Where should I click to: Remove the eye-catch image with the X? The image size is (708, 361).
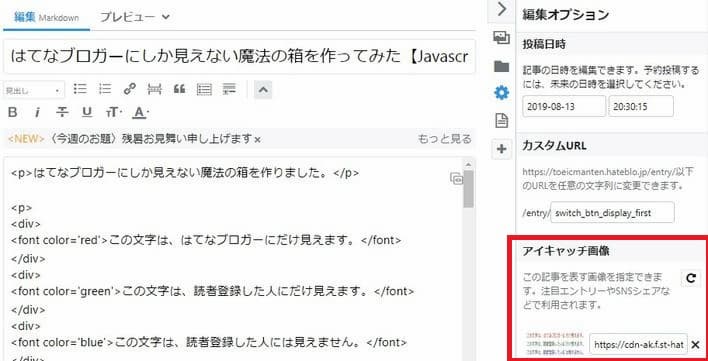tap(695, 345)
